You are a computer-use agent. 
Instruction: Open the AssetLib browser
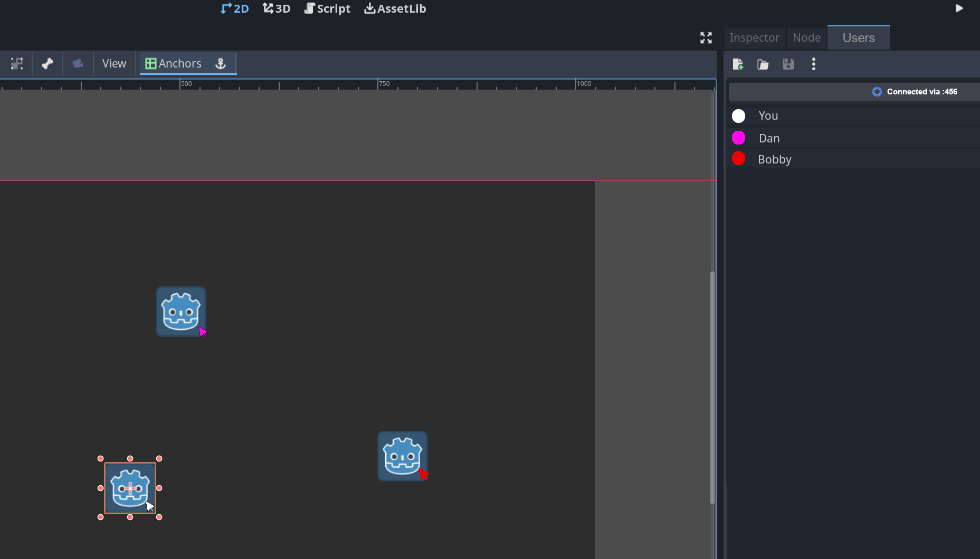(x=395, y=8)
